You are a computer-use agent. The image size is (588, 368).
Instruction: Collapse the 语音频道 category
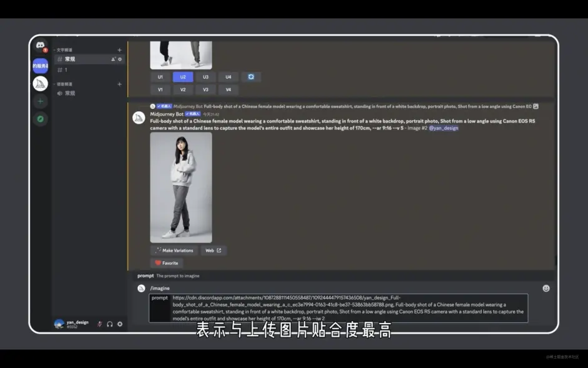63,84
